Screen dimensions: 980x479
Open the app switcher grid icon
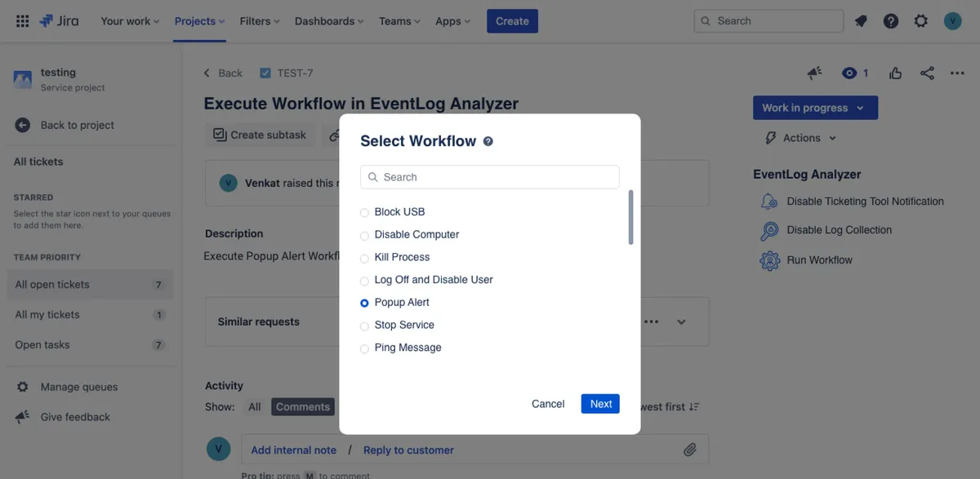pyautogui.click(x=22, y=21)
